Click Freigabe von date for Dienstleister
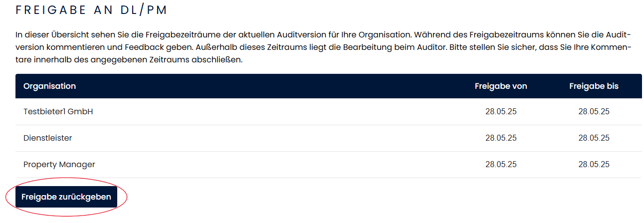 [x=501, y=138]
